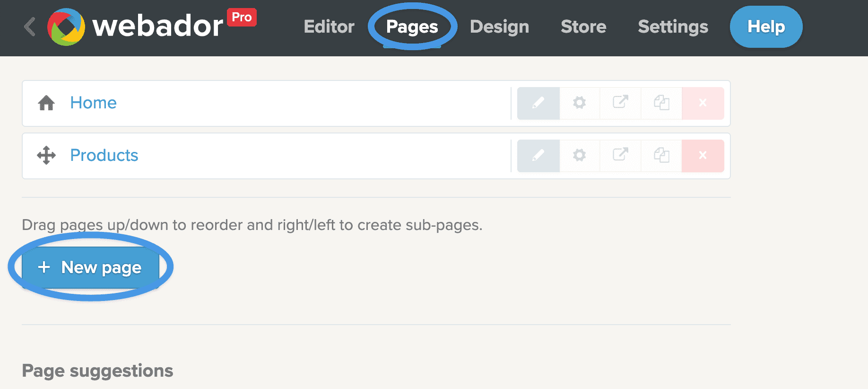868x389 pixels.
Task: View the Home page via external-link icon
Action: pos(620,103)
